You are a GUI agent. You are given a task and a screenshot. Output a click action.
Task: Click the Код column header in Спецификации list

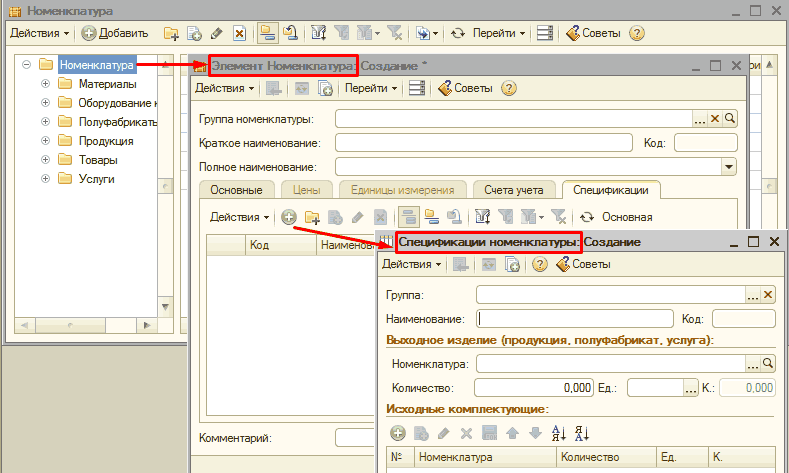coord(281,245)
